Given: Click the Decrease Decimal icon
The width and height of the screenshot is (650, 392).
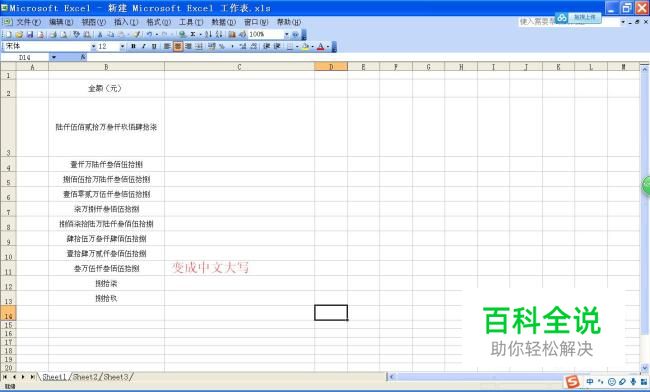Looking at the screenshot, I should coord(253,46).
